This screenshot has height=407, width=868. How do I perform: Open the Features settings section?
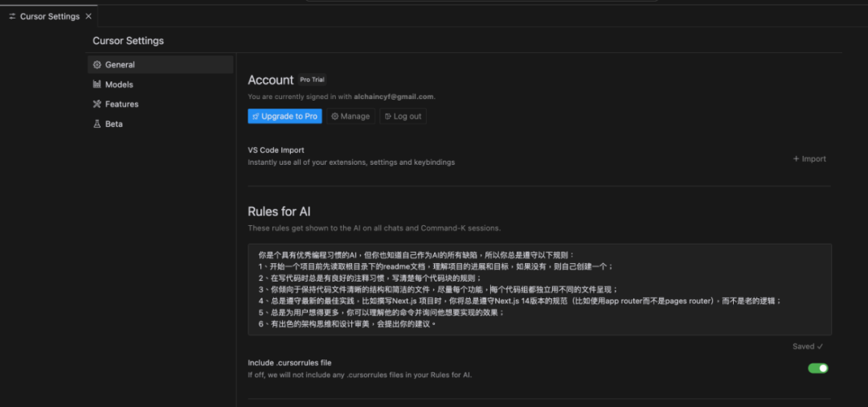click(x=160, y=104)
